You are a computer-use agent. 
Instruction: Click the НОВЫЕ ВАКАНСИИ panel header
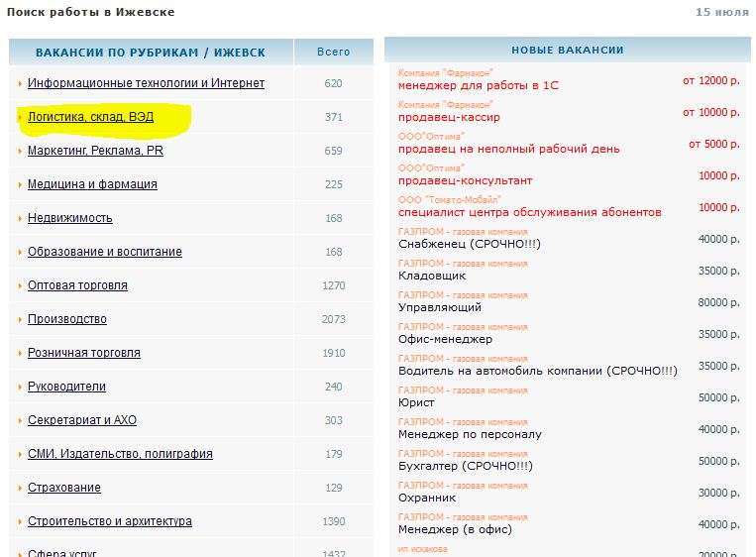point(567,50)
